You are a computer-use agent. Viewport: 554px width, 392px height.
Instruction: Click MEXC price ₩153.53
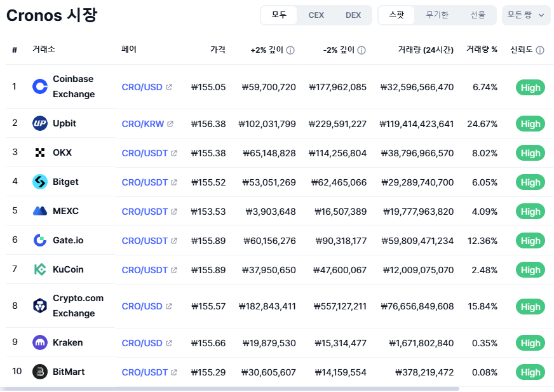click(208, 212)
